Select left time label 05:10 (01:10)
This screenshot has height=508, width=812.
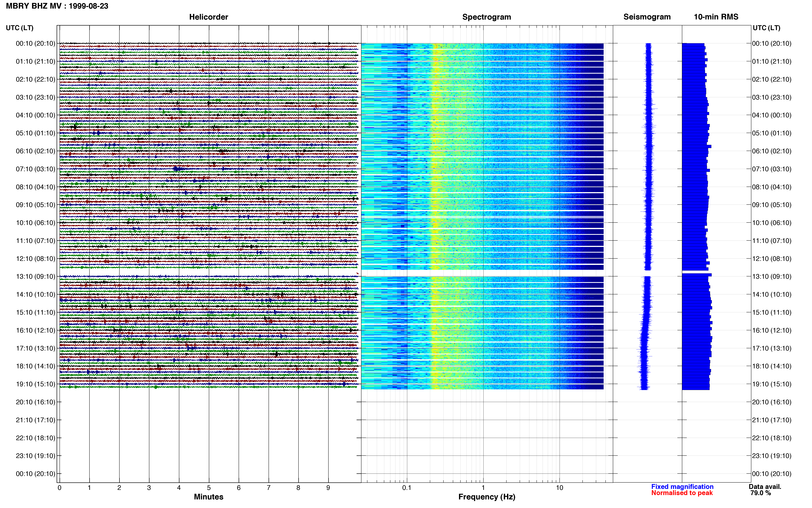36,133
